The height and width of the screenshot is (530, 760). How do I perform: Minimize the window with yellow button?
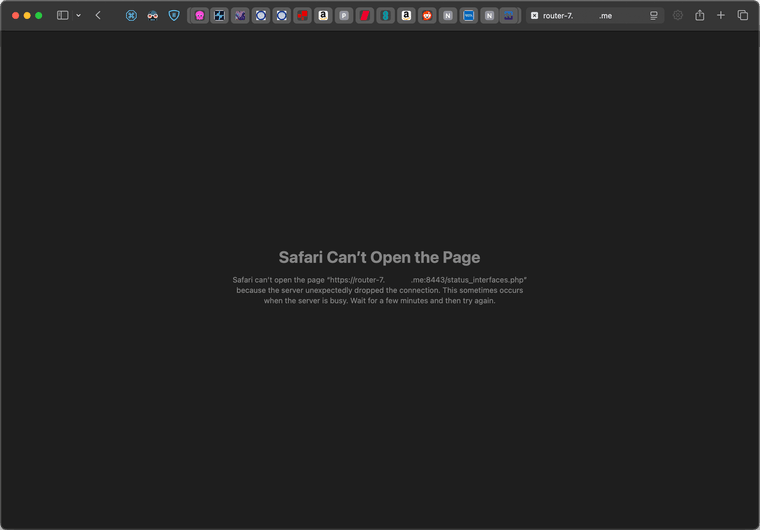coord(27,16)
